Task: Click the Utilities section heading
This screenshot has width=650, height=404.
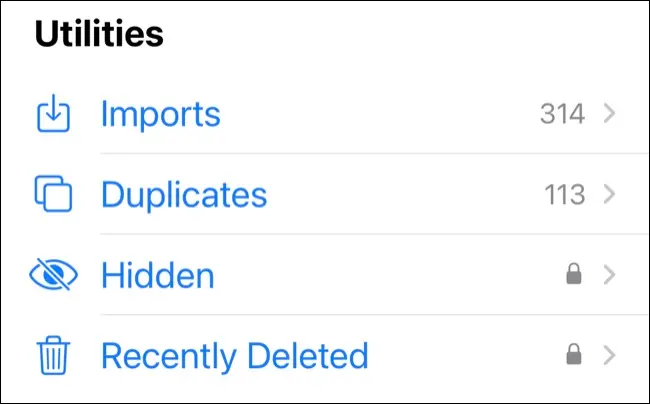Action: (x=99, y=34)
